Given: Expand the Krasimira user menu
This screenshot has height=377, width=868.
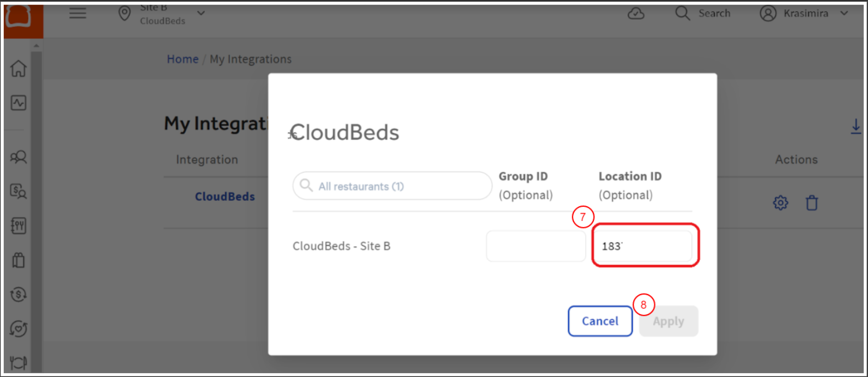Looking at the screenshot, I should coord(844,14).
